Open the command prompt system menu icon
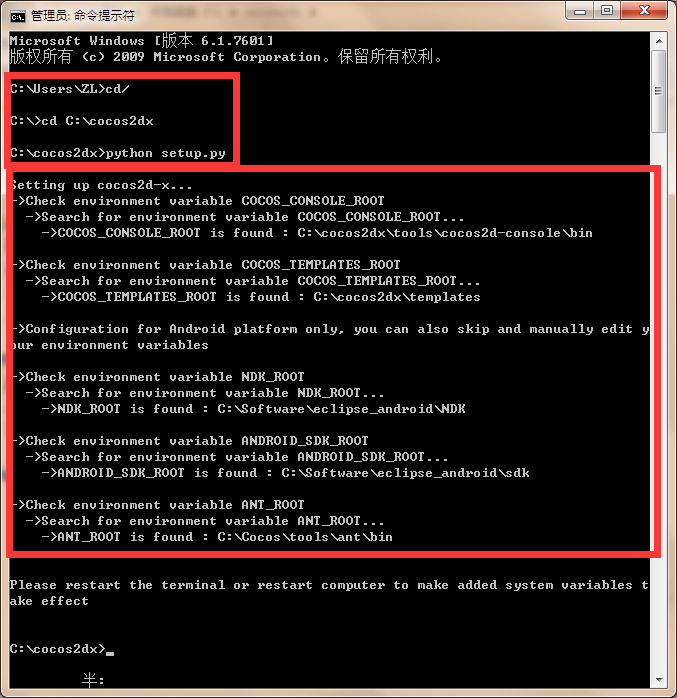This screenshot has height=698, width=677. tap(18, 16)
